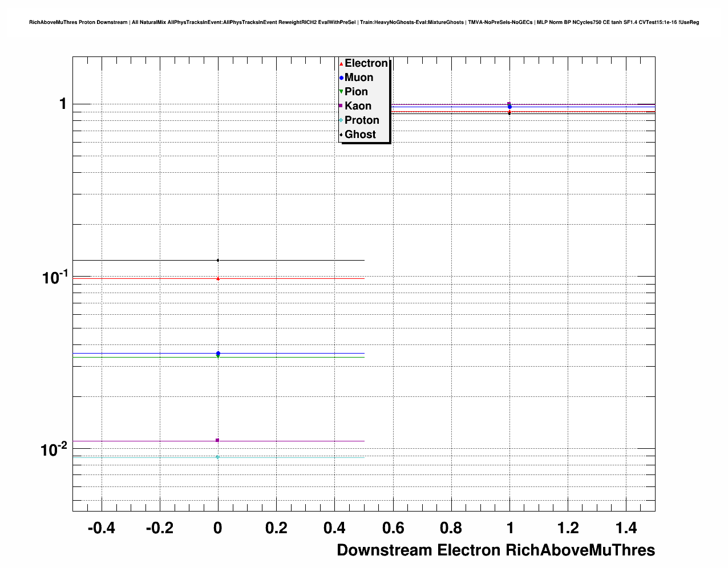Select the "1.4" x-axis tick label
The width and height of the screenshot is (728, 568).
626,528
